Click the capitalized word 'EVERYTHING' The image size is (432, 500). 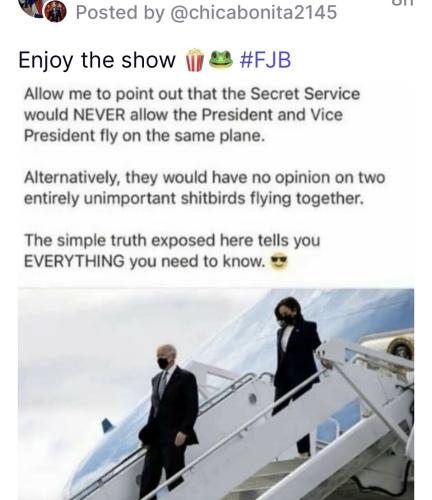coord(74,261)
